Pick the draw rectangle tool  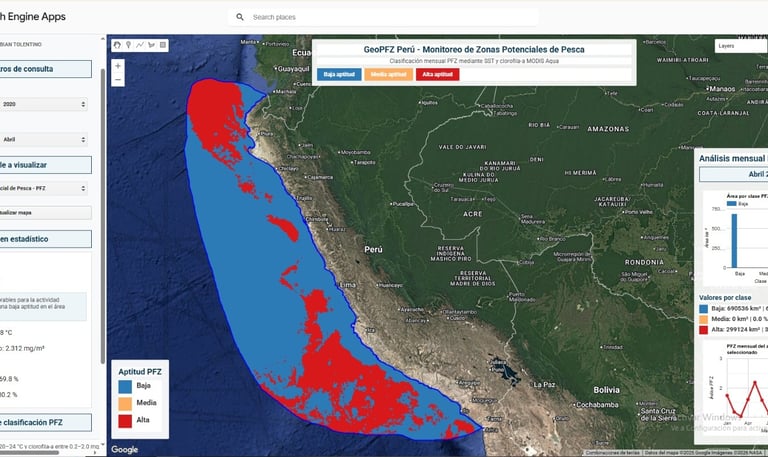163,45
